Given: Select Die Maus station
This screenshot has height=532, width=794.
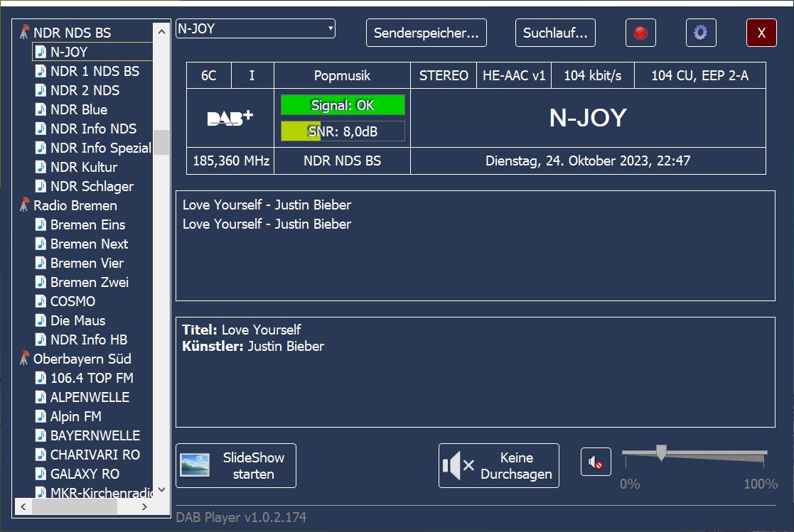Looking at the screenshot, I should pyautogui.click(x=77, y=320).
